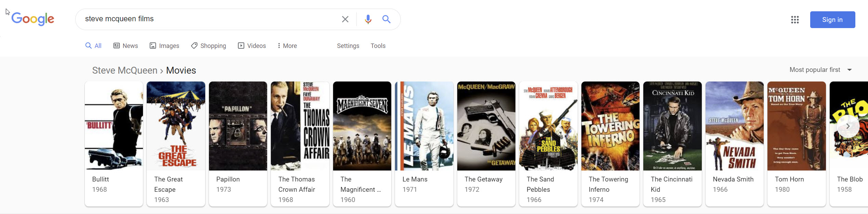This screenshot has width=868, height=214.
Task: Expand the More search options menu
Action: click(287, 46)
